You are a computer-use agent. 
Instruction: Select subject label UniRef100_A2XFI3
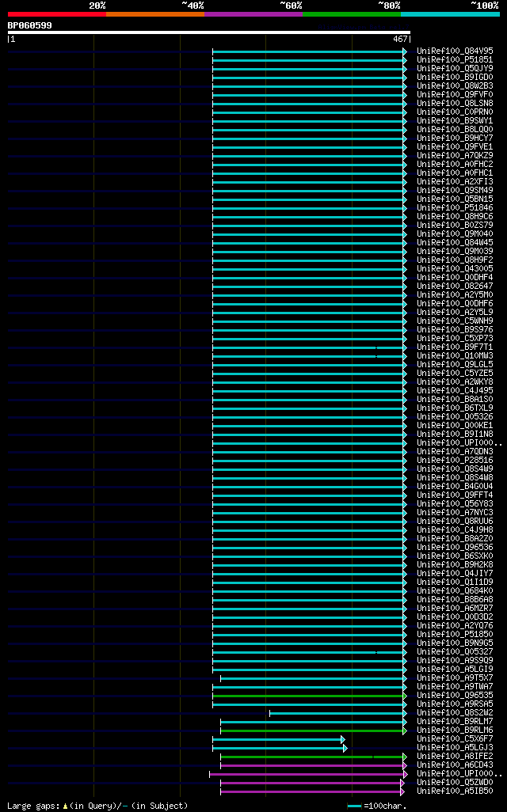[x=456, y=182]
